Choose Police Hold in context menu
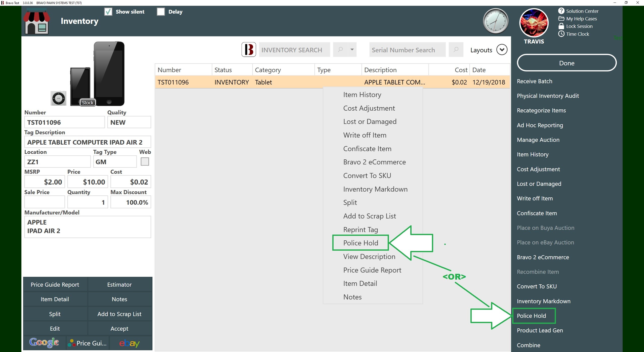This screenshot has height=352, width=644. (361, 243)
